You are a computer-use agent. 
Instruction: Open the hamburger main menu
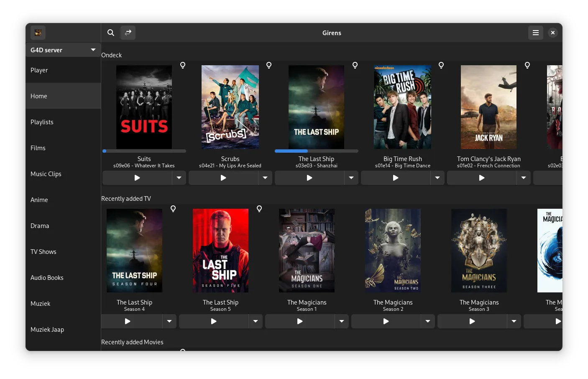click(x=535, y=33)
